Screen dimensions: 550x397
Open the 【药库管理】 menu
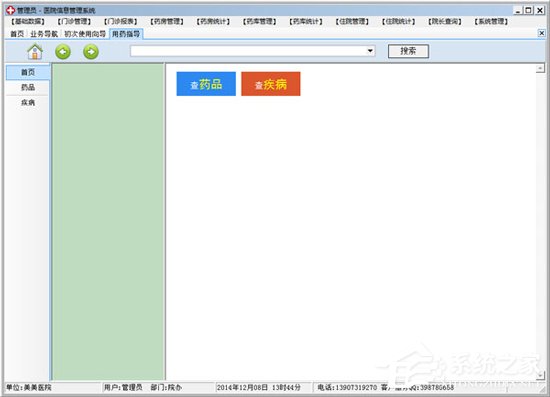coord(260,22)
